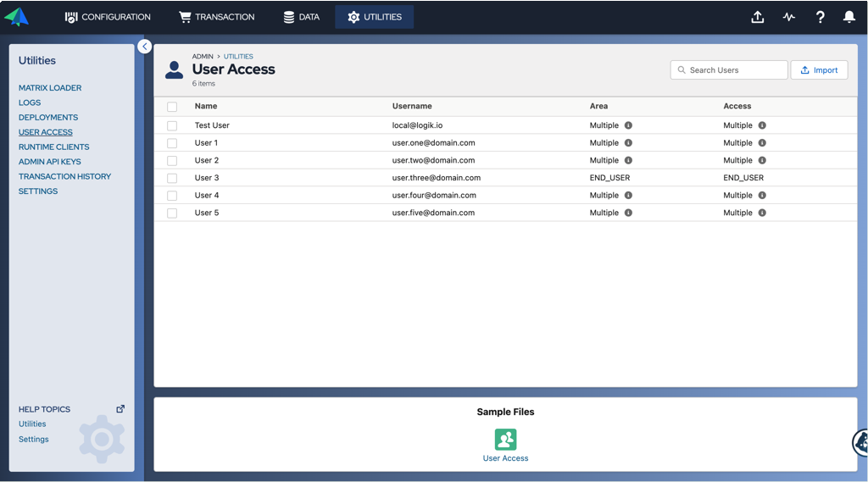The image size is (868, 482).
Task: Check the User 3 row checkbox
Action: point(172,178)
